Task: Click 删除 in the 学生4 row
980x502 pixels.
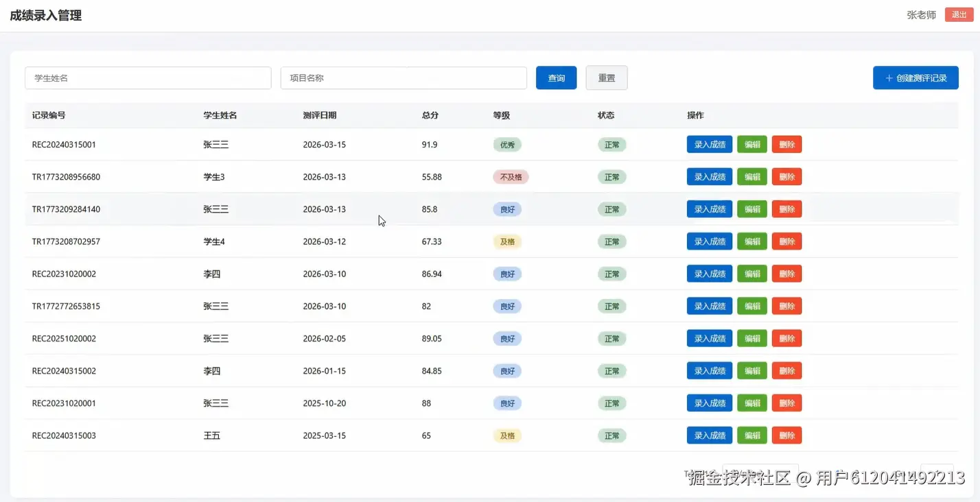Action: point(787,241)
